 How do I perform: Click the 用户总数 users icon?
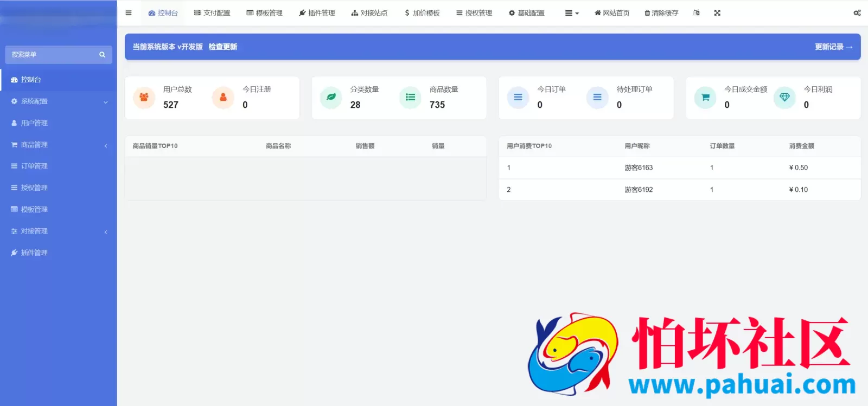[144, 98]
